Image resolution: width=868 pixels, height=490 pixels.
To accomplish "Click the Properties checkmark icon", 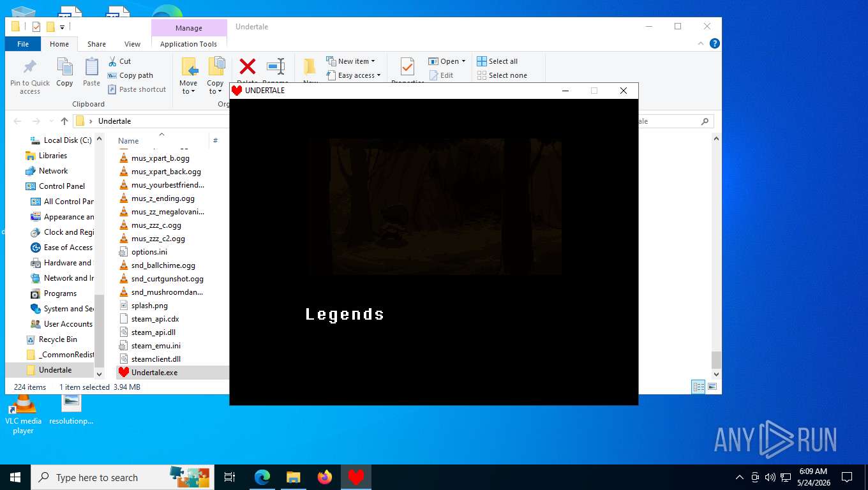I will click(407, 66).
